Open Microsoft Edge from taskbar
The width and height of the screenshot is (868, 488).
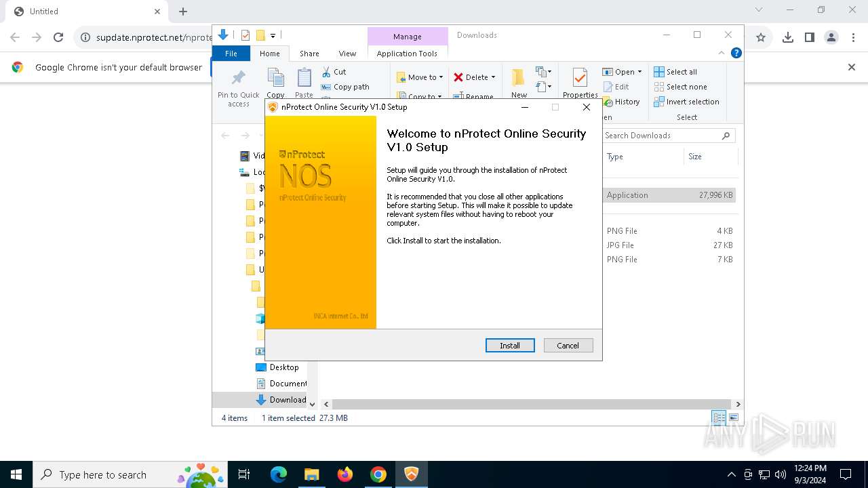tap(279, 474)
